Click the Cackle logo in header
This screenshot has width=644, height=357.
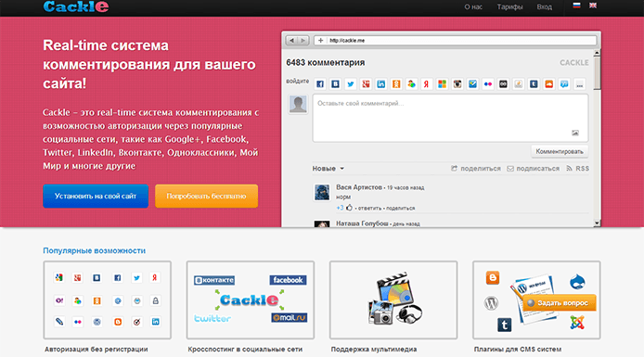[76, 6]
